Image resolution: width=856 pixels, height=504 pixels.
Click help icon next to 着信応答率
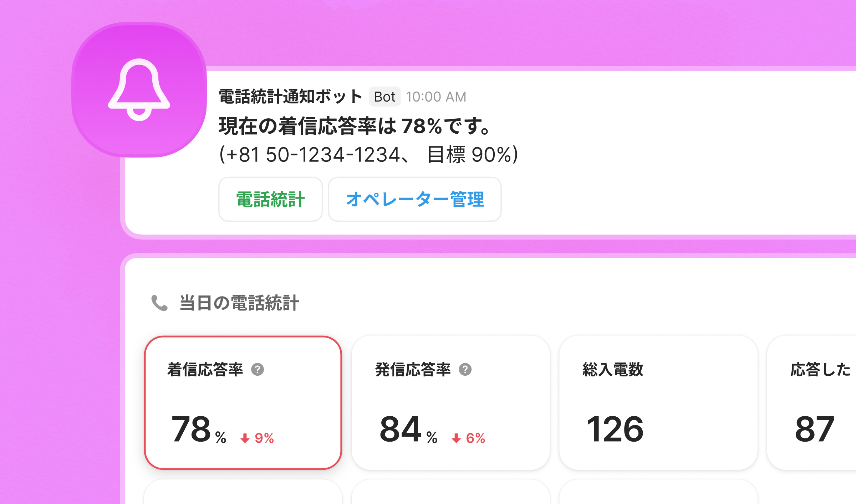(x=258, y=370)
